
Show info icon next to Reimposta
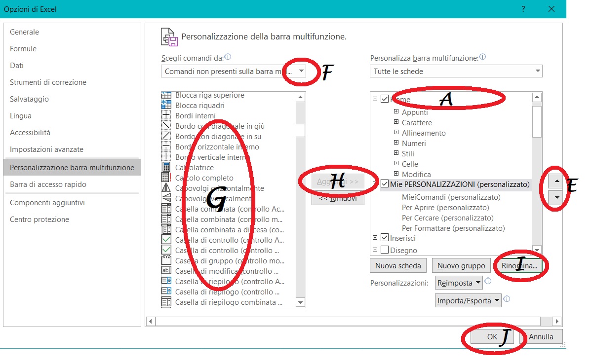click(x=488, y=281)
